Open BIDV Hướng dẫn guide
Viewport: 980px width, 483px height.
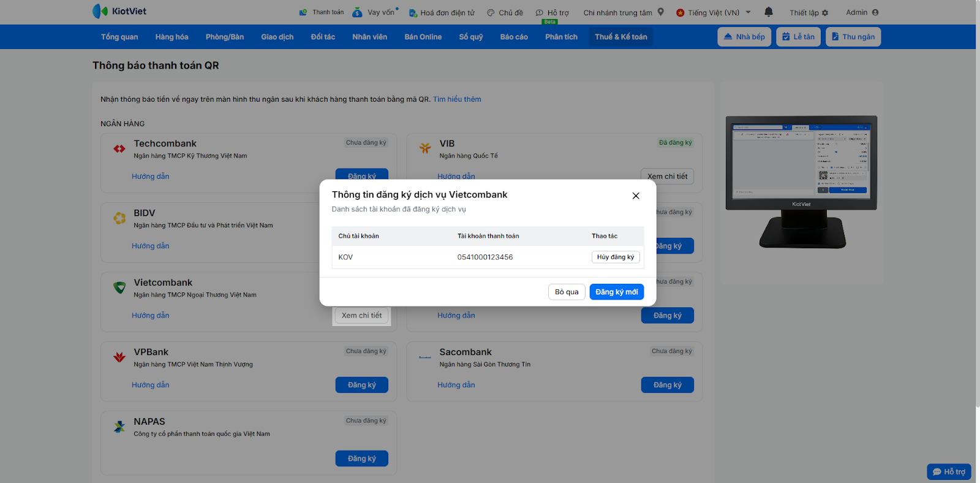click(151, 246)
